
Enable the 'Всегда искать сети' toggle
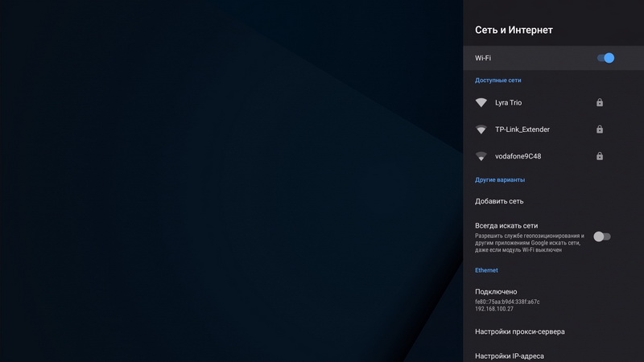[602, 237]
